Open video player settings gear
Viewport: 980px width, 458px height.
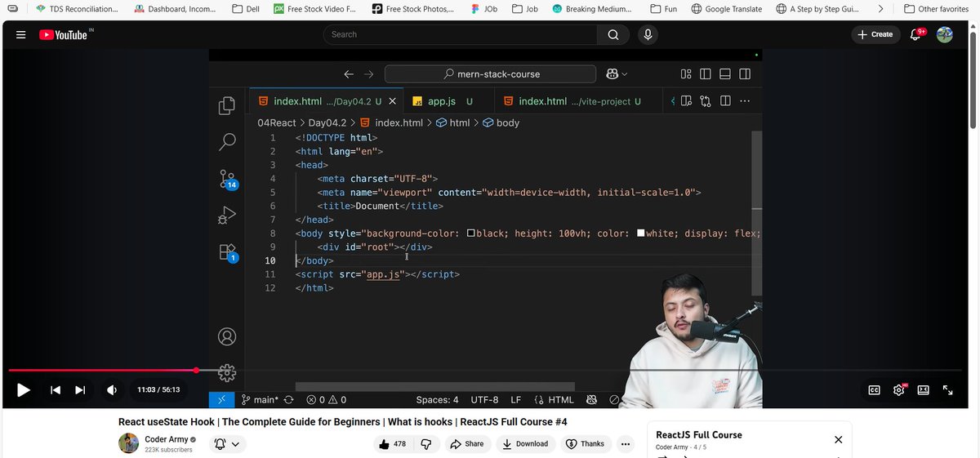[899, 389]
